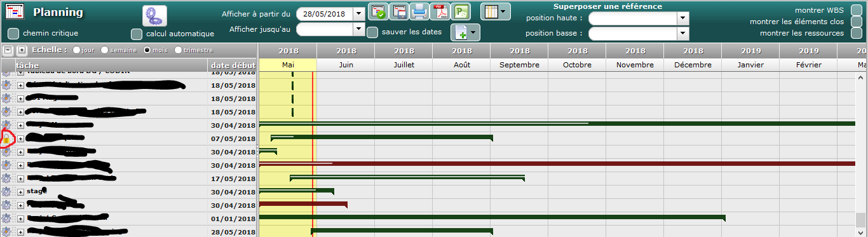Check the sauver les dates option
This screenshot has width=868, height=237.
[373, 32]
